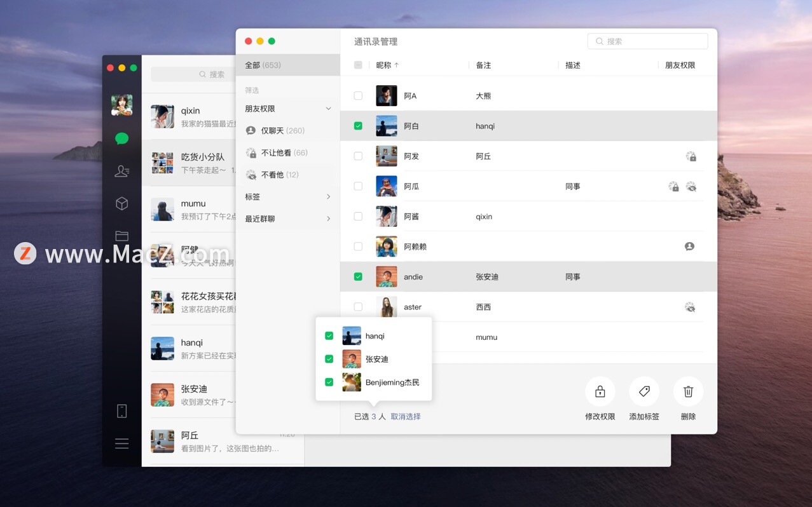This screenshot has width=812, height=507.
Task: Open the mumu chat in WeChat list
Action: tap(188, 210)
